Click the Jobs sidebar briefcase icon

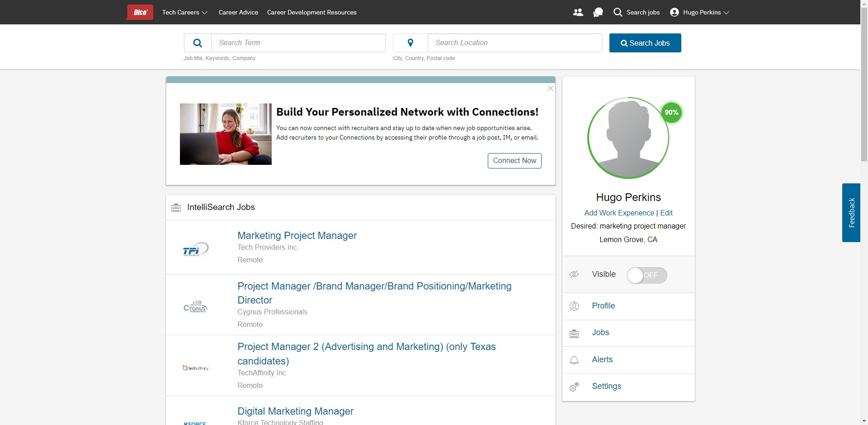[574, 334]
